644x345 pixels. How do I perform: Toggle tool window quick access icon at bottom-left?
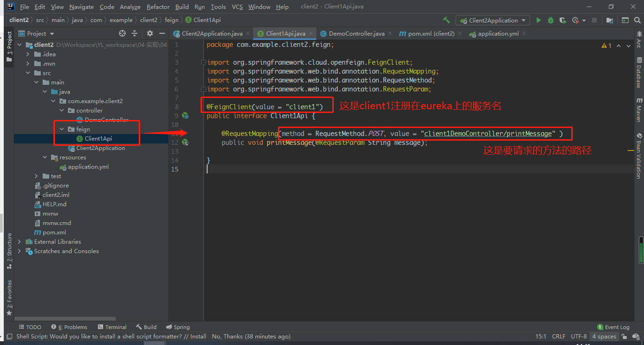tap(9, 337)
